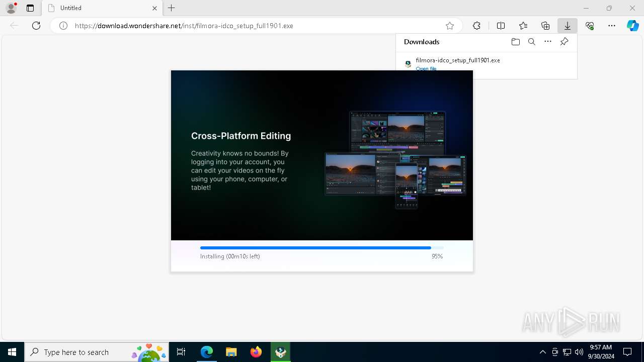
Task: Open the Favorites list icon
Action: 523,26
